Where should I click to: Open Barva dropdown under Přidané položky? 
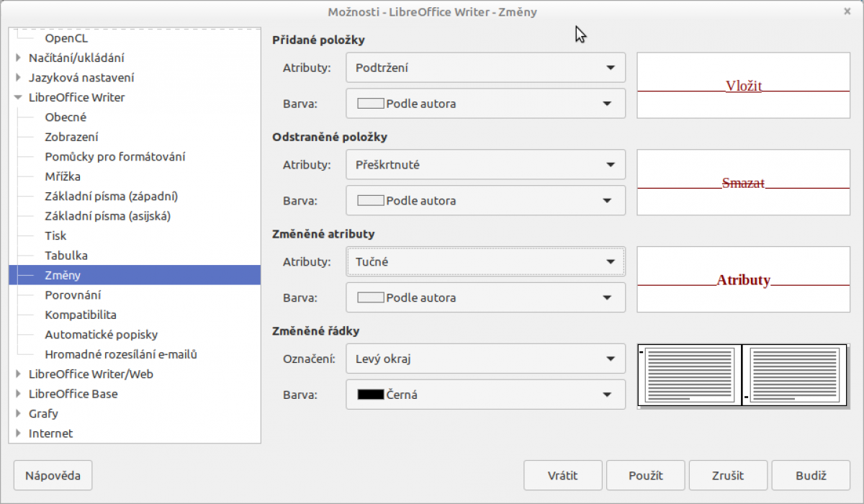tap(486, 104)
